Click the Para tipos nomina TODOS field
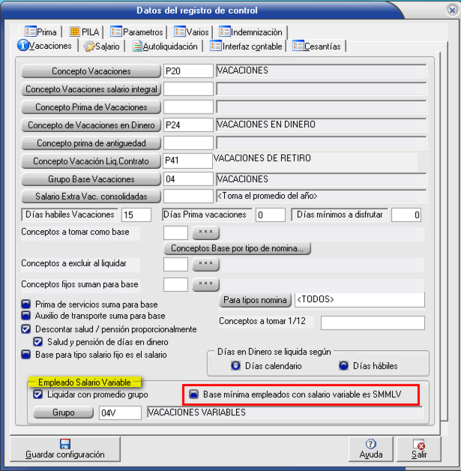This screenshot has height=471, width=461. [359, 300]
